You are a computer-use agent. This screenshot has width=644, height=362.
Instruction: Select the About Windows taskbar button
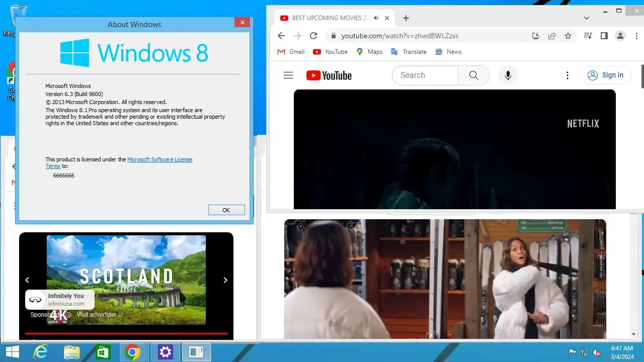(196, 352)
